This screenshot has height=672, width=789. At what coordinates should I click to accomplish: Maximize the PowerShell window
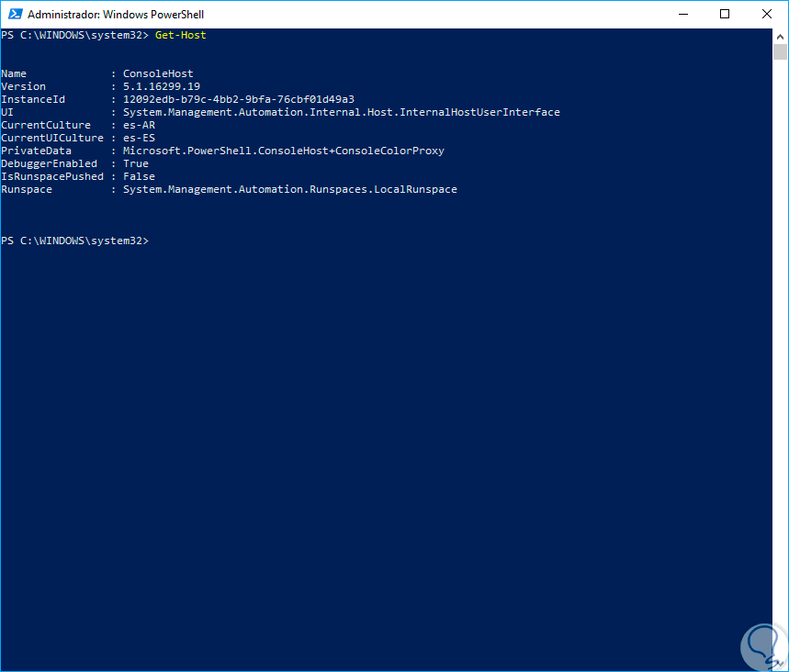(x=725, y=14)
